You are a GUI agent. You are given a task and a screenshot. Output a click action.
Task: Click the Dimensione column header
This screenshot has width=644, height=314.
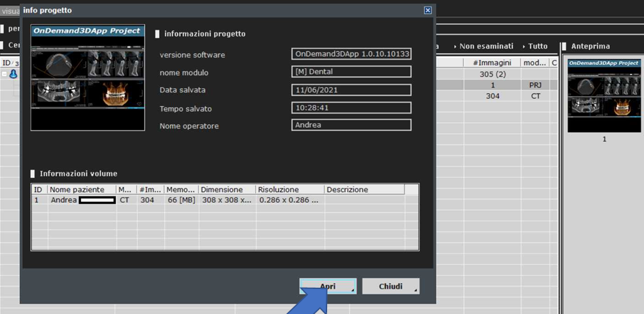(226, 189)
